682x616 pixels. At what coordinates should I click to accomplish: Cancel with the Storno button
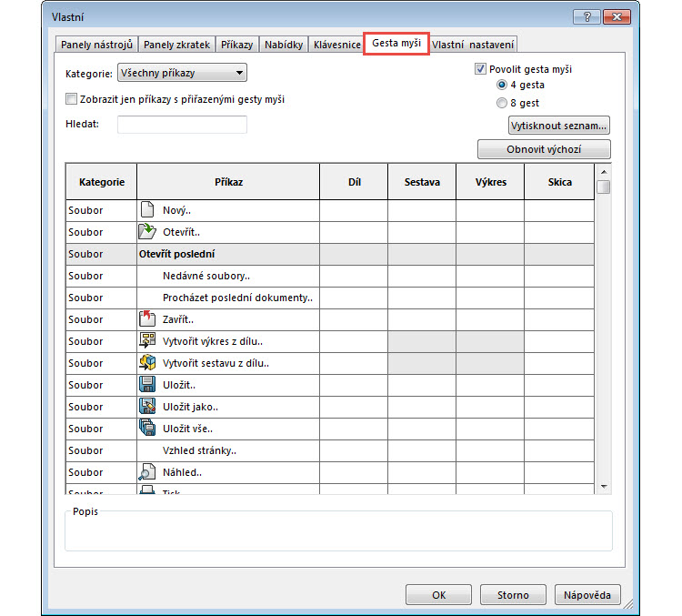coord(513,595)
